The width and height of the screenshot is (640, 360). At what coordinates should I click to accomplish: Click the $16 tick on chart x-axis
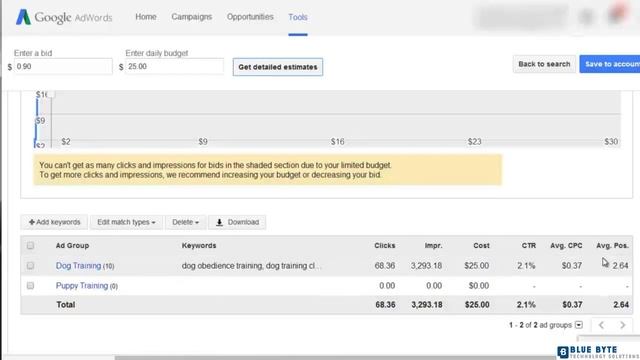pyautogui.click(x=337, y=142)
